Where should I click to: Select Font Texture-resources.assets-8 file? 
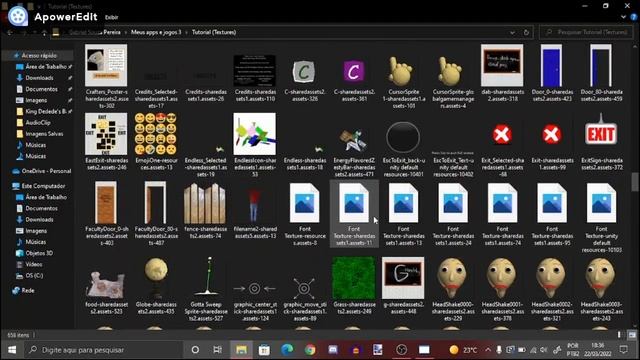(x=304, y=203)
